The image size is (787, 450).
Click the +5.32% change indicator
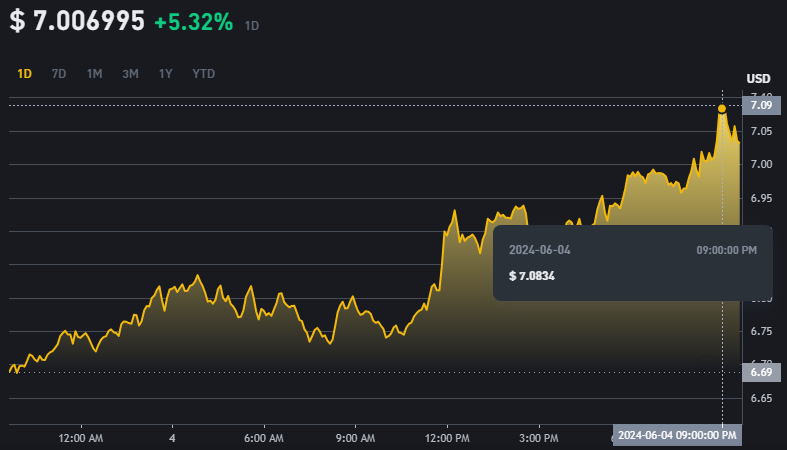[x=194, y=22]
